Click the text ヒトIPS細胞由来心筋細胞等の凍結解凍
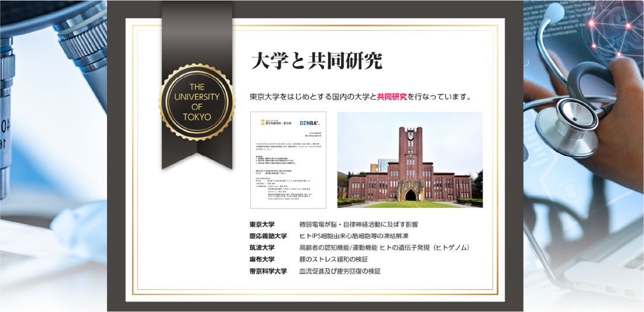This screenshot has height=312, width=644. point(354,236)
